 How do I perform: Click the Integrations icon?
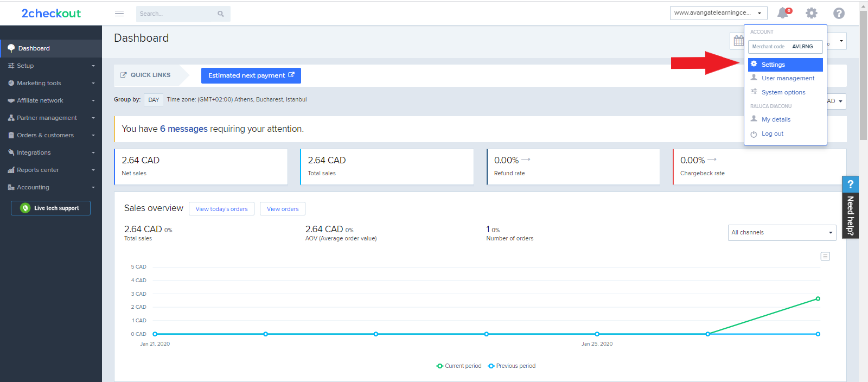point(11,152)
